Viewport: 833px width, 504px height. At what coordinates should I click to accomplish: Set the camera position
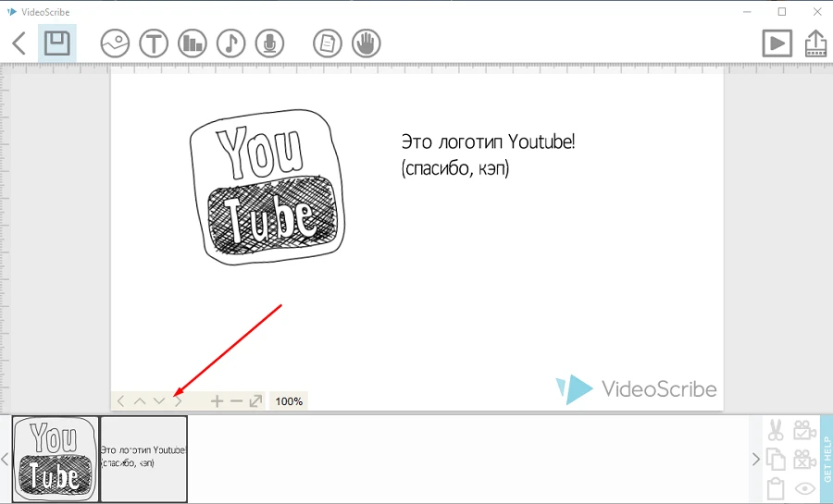[x=805, y=430]
